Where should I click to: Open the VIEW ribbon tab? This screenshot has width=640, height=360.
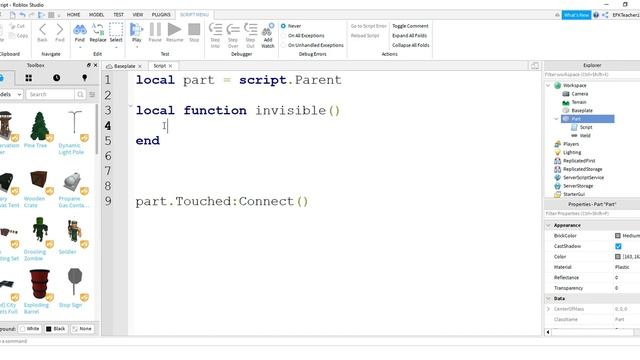click(x=138, y=15)
